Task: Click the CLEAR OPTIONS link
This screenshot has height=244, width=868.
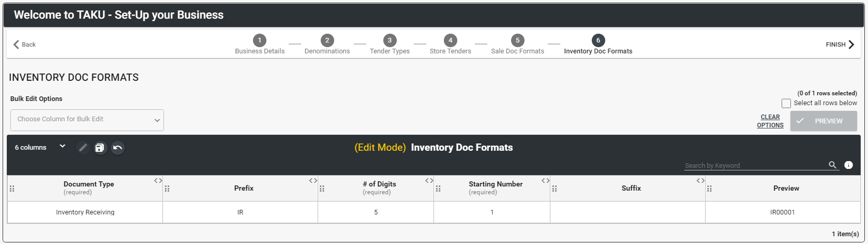Action: coord(770,121)
